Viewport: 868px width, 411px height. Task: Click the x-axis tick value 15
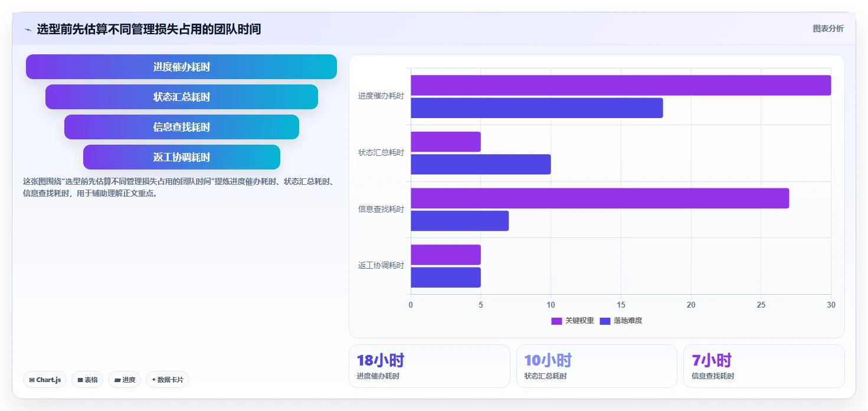pyautogui.click(x=621, y=305)
